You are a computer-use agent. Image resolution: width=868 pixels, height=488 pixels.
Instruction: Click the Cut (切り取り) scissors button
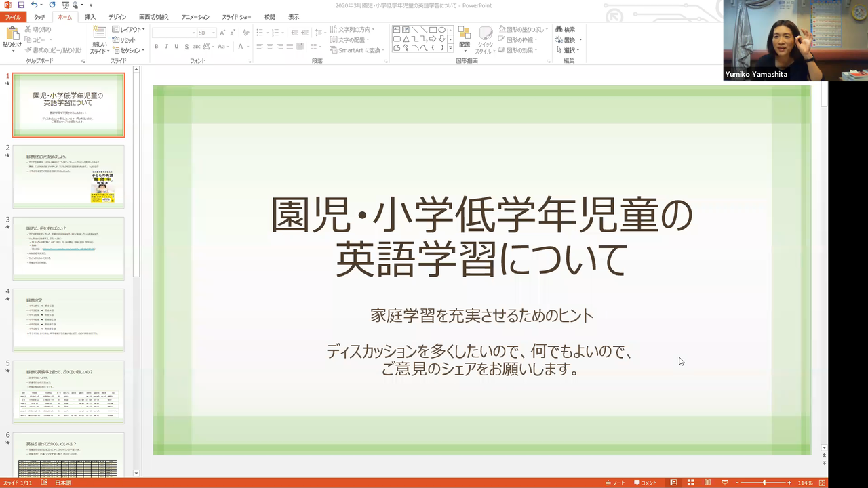[x=38, y=29]
